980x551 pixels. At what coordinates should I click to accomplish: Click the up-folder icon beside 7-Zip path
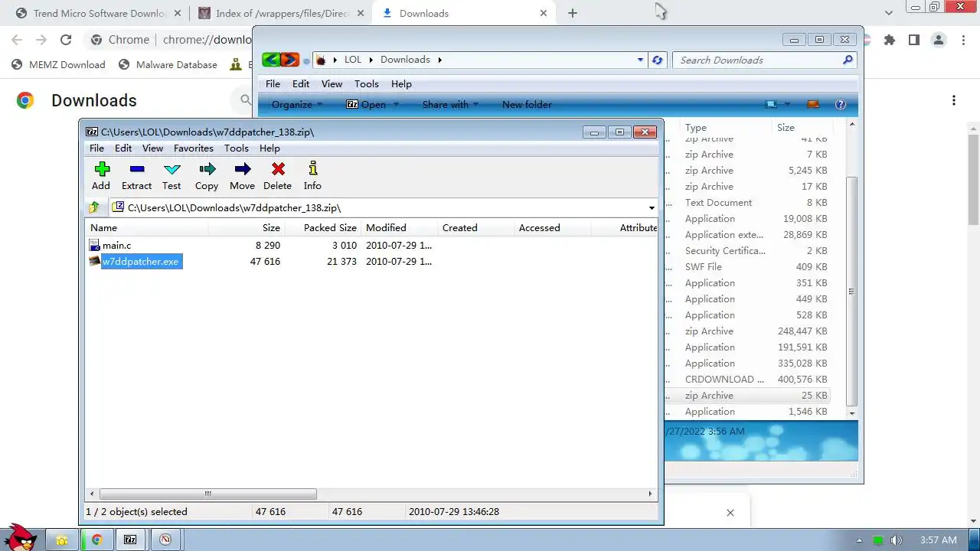[94, 207]
